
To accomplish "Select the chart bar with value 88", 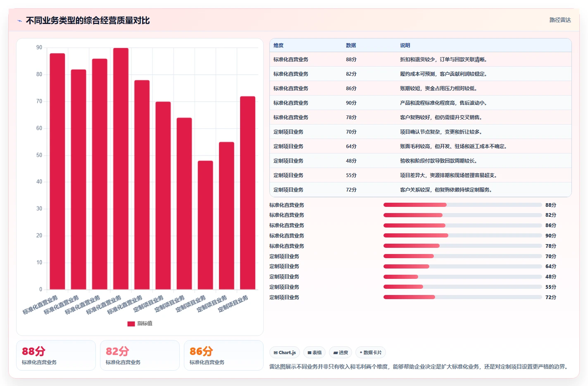I will (57, 171).
